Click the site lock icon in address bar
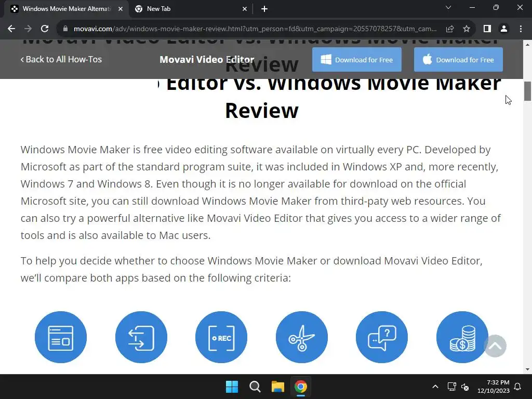The width and height of the screenshot is (532, 399). point(65,29)
